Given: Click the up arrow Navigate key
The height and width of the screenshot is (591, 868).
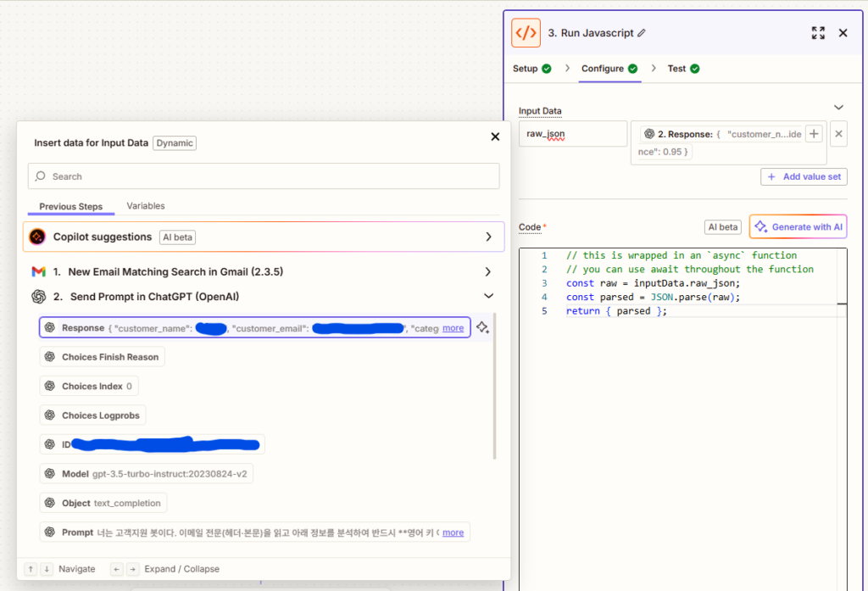Looking at the screenshot, I should 31,569.
